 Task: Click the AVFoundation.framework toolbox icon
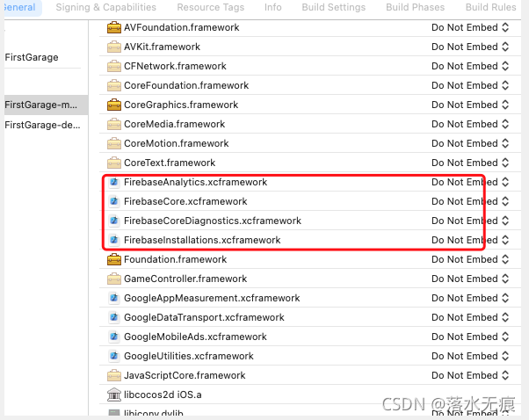click(114, 27)
